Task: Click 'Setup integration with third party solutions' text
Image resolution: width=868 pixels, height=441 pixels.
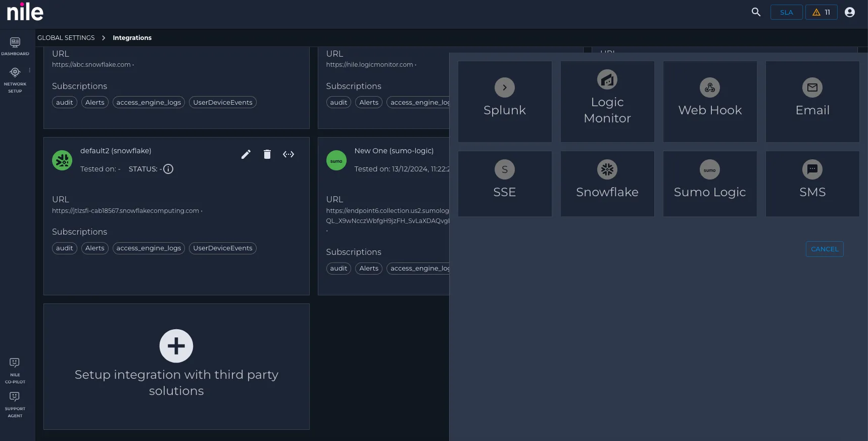Action: click(176, 383)
